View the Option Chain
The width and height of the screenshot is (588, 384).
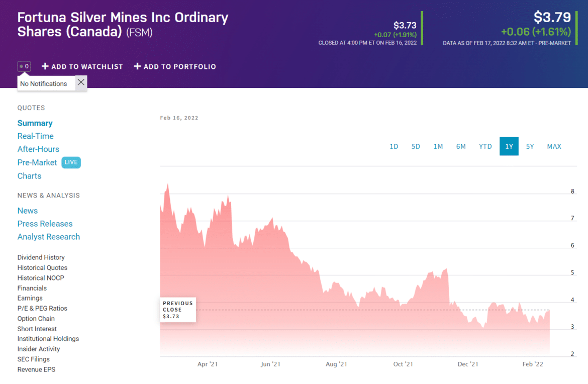pos(36,318)
